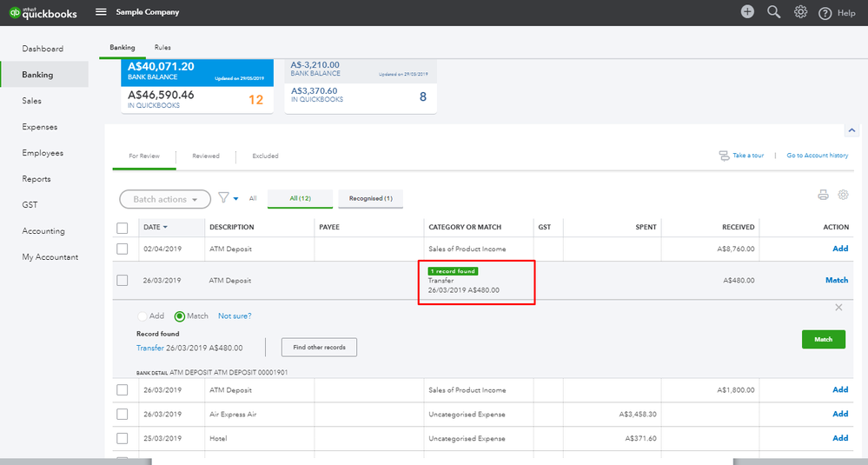Collapse the bank accounts panel chevron
The image size is (868, 465).
click(851, 130)
